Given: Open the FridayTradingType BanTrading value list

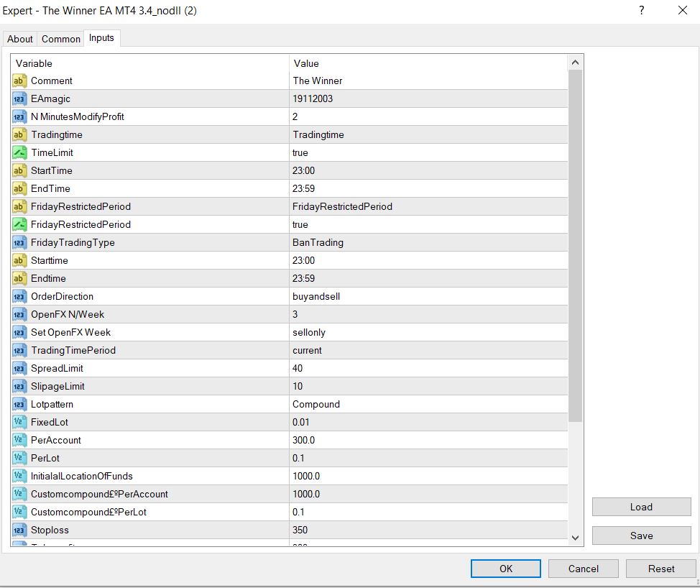Looking at the screenshot, I should [428, 243].
